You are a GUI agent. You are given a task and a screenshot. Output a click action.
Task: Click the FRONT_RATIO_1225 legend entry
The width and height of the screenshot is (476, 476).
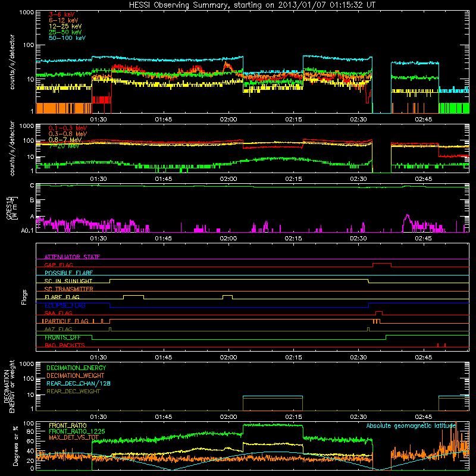[x=77, y=431]
